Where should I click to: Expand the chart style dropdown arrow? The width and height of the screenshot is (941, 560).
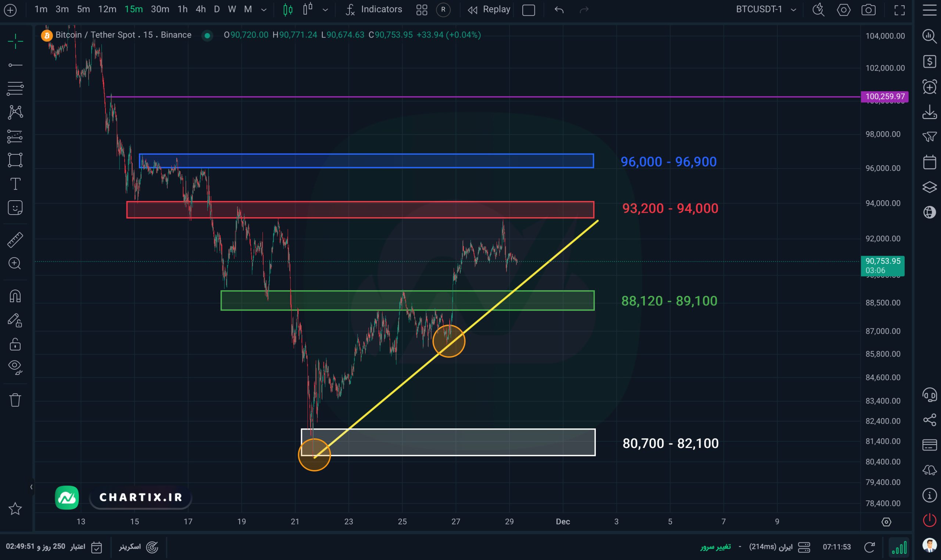tap(325, 10)
